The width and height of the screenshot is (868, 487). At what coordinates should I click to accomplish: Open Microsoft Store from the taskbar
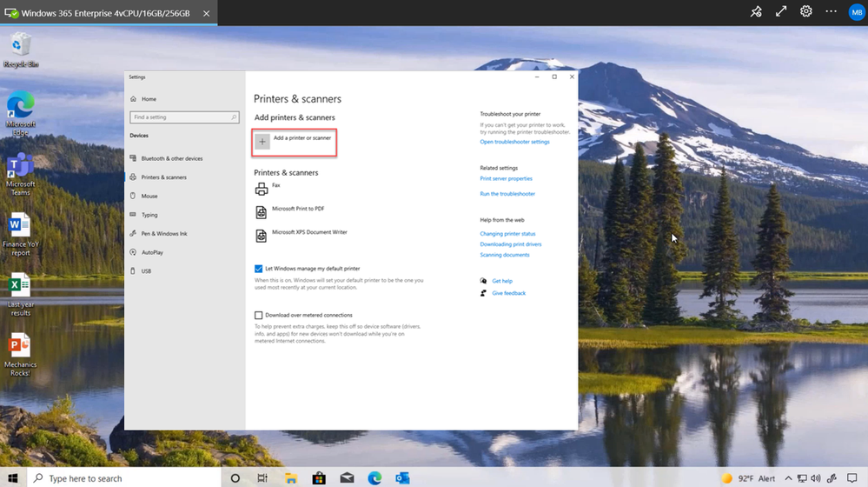click(x=319, y=478)
